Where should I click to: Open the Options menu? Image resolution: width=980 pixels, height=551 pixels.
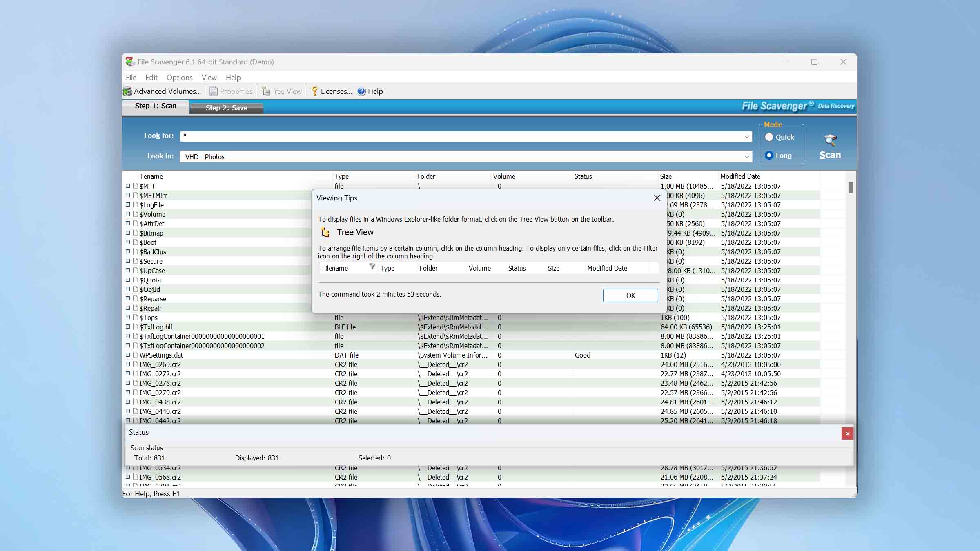tap(179, 77)
